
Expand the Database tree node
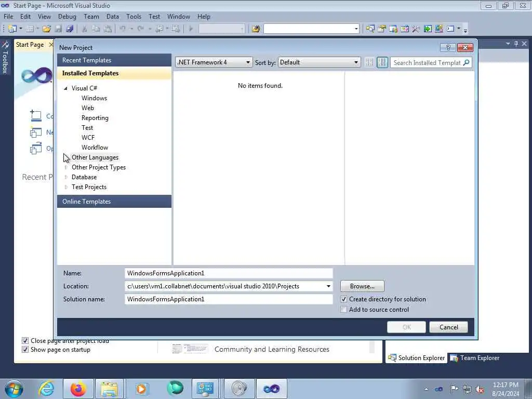coord(66,177)
